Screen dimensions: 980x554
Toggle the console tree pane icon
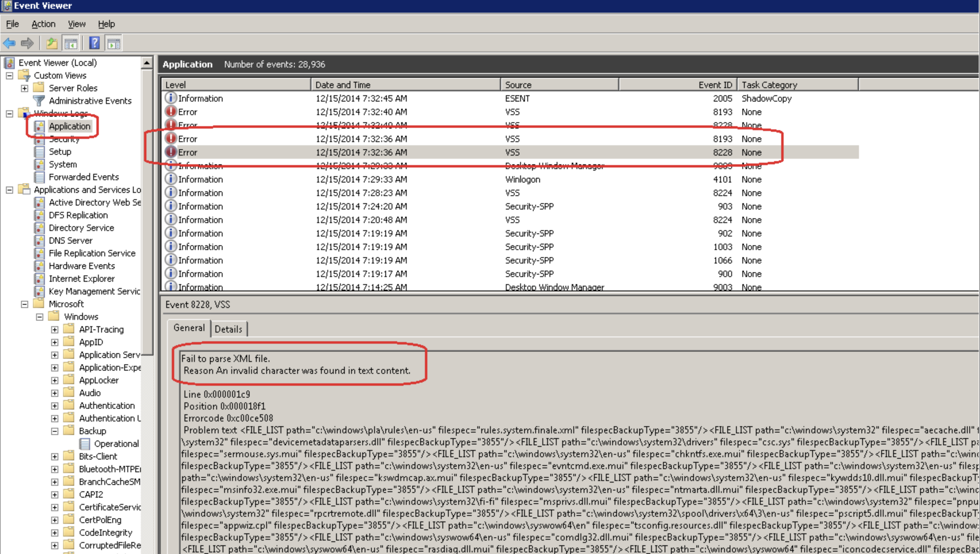click(71, 43)
